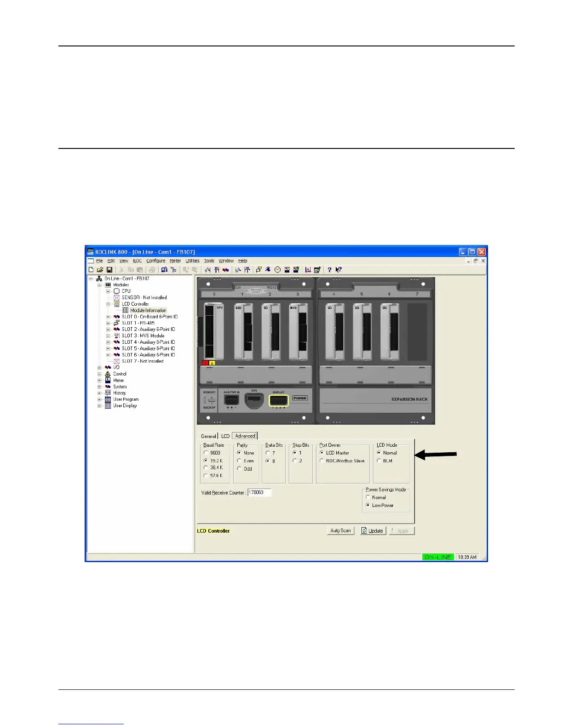
Task: Click the computer connect icon in toolbar
Action: click(164, 270)
